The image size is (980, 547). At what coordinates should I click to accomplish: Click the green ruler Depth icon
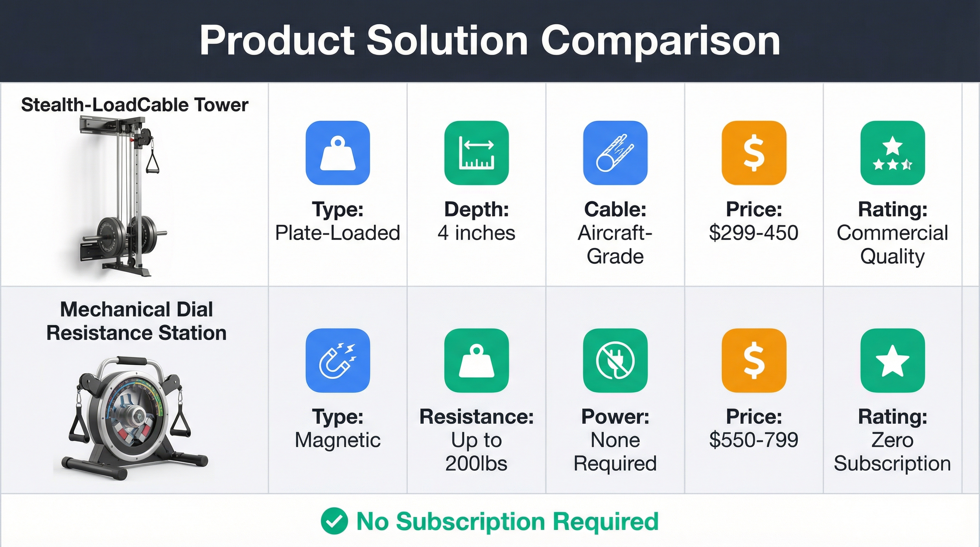click(476, 153)
